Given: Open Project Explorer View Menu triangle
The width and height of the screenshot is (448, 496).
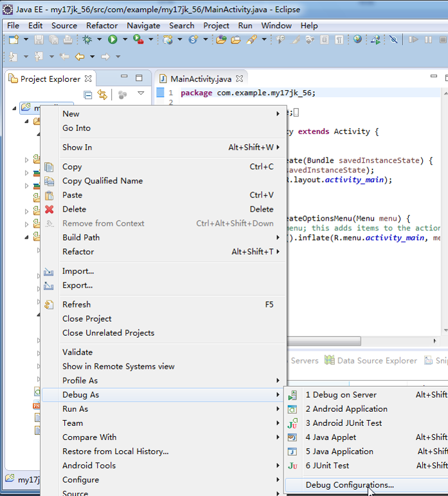Looking at the screenshot, I should 141,93.
